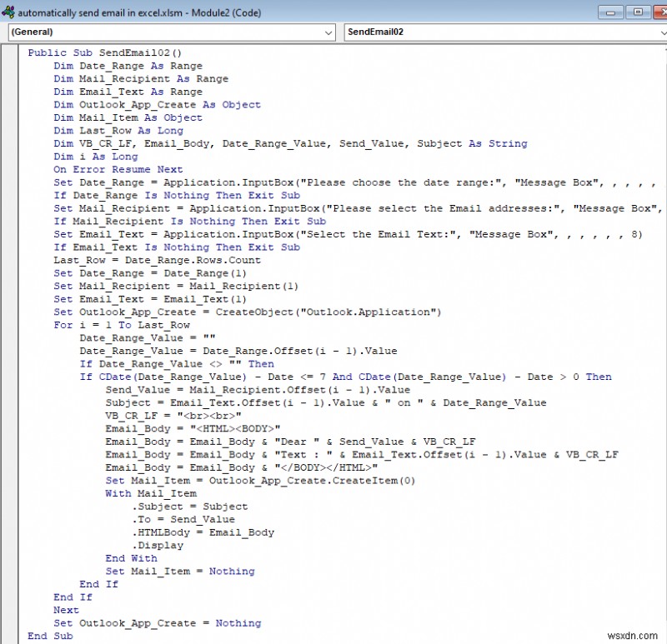Viewport: 667px width, 644px height.
Task: Click 'Set Mail_Recipient = Mail_Recipient(1)' line
Action: click(x=176, y=286)
